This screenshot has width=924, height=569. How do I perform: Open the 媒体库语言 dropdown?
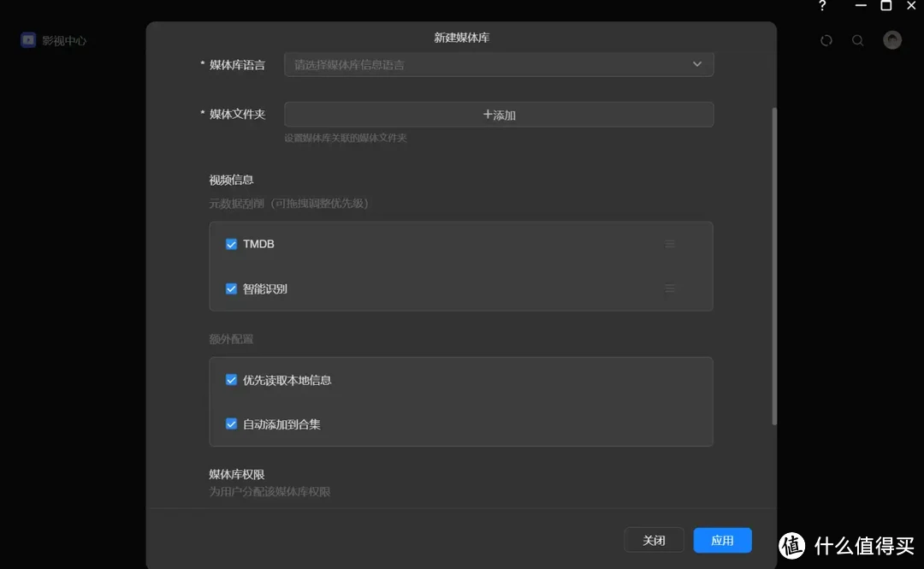point(697,63)
